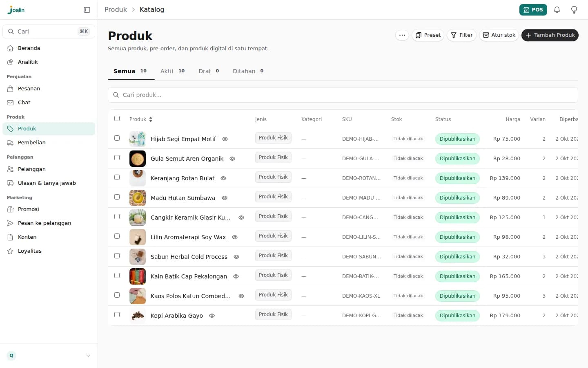This screenshot has width=588, height=368.
Task: Go to Beranda in the sidebar
Action: point(49,48)
